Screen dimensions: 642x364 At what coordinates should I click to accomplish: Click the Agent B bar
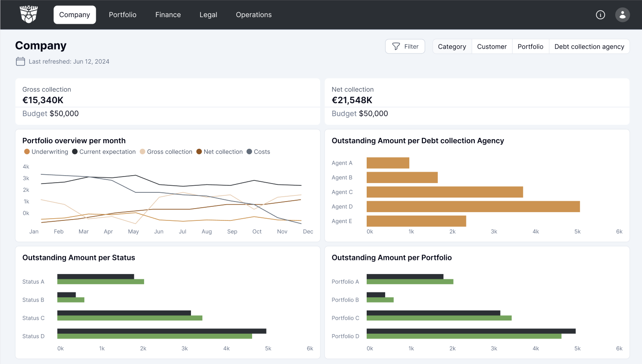click(402, 177)
